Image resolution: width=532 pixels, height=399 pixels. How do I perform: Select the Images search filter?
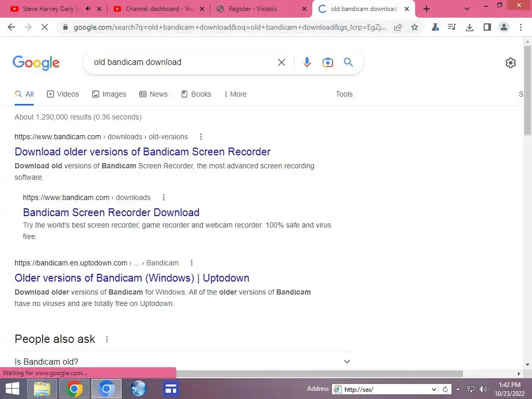point(109,94)
